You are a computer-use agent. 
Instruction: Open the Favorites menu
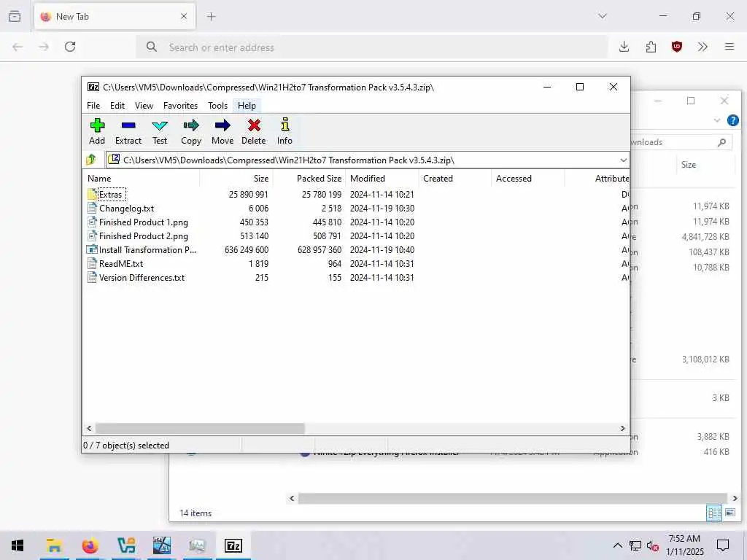pos(181,106)
